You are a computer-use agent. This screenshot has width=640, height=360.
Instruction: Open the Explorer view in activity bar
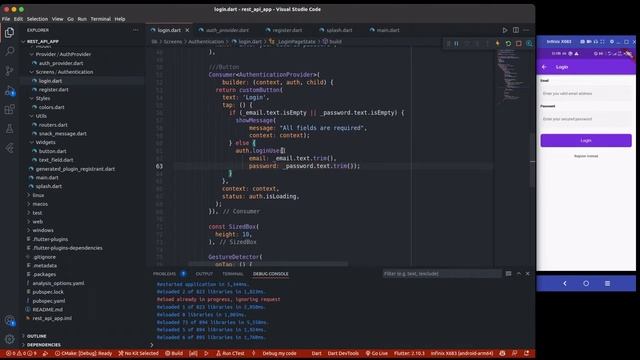9,33
